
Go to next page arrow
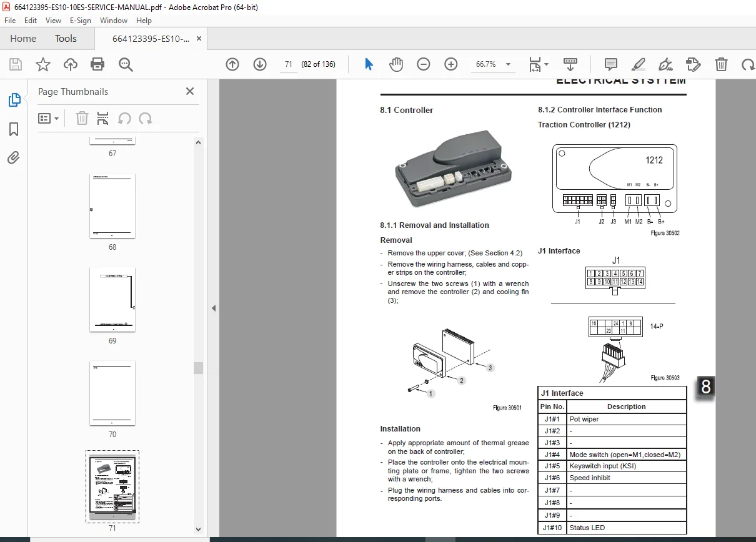click(260, 64)
